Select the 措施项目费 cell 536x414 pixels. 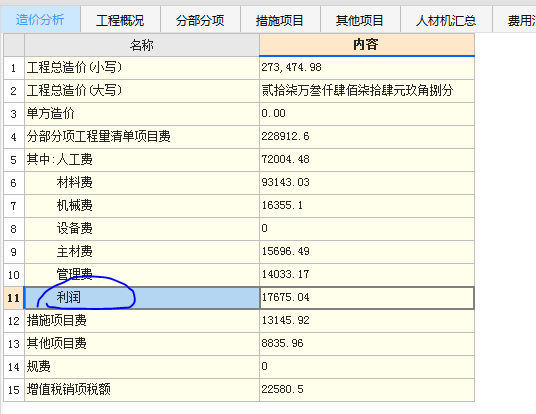click(x=142, y=321)
